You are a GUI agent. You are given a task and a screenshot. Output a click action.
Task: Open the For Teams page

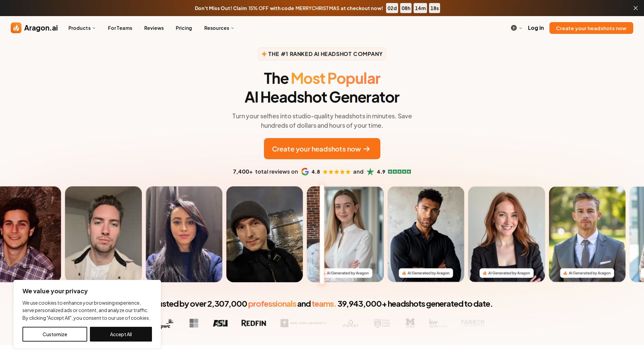[120, 28]
